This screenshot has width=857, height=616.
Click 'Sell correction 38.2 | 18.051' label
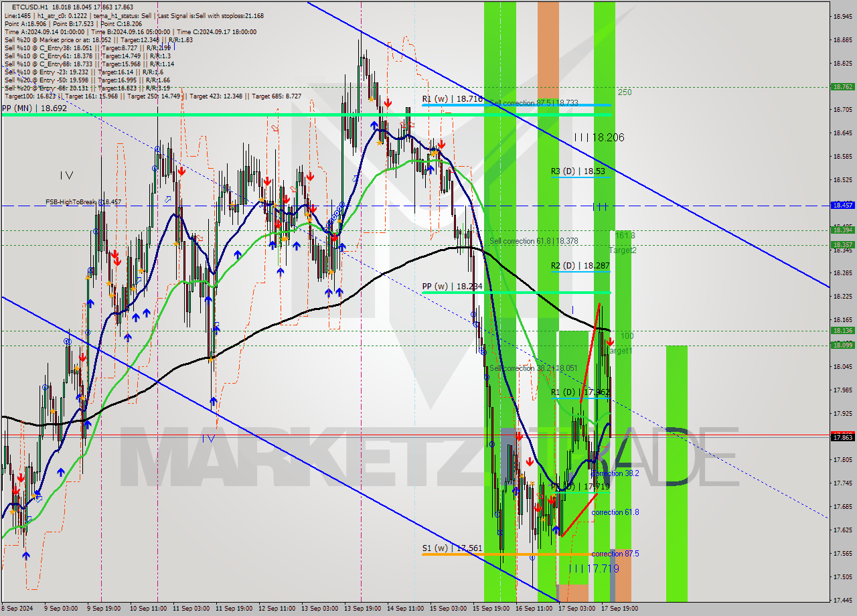[x=533, y=368]
